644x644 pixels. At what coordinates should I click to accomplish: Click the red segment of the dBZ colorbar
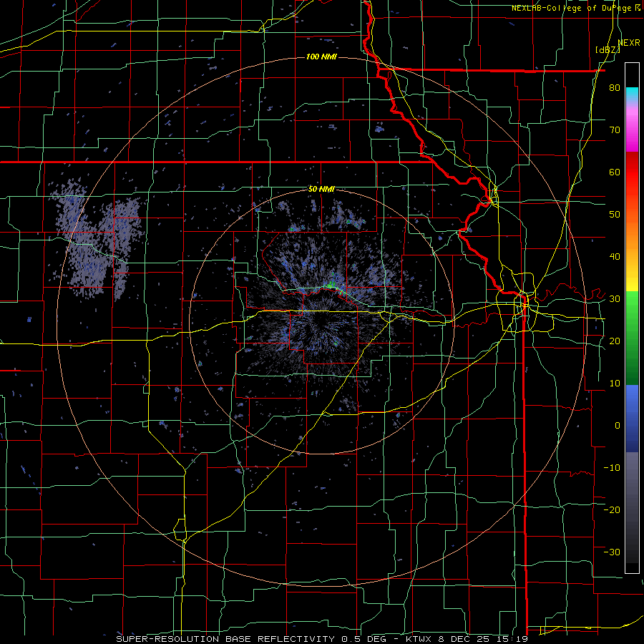[632, 172]
